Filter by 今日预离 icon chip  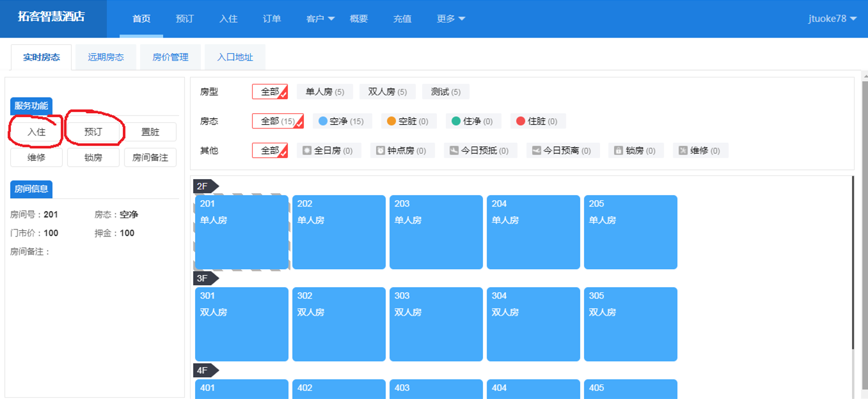pyautogui.click(x=563, y=151)
